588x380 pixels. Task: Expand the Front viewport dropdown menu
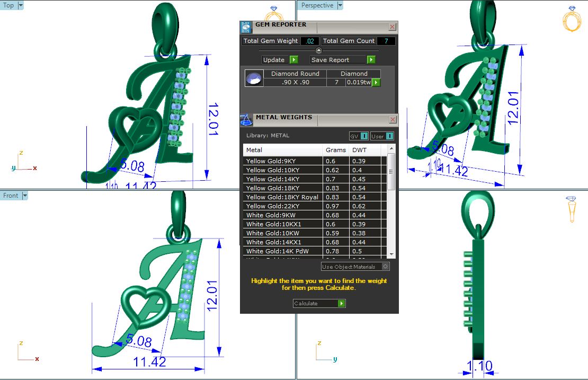coord(25,196)
